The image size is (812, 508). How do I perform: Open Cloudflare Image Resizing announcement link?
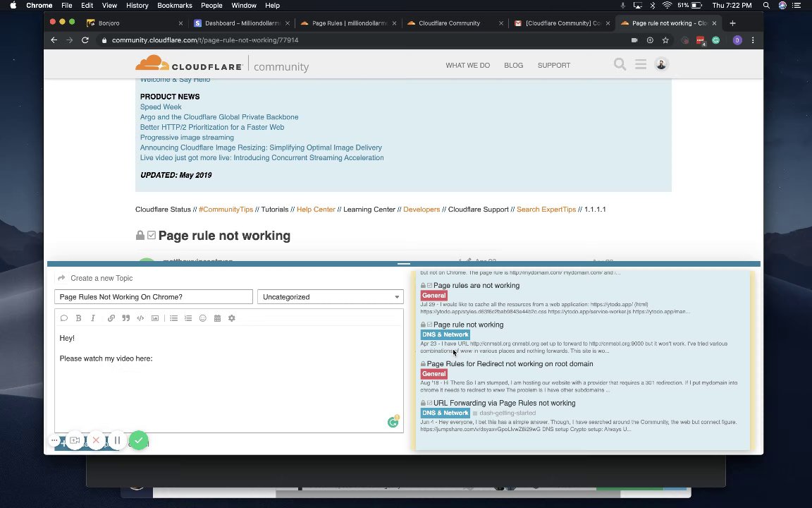261,147
